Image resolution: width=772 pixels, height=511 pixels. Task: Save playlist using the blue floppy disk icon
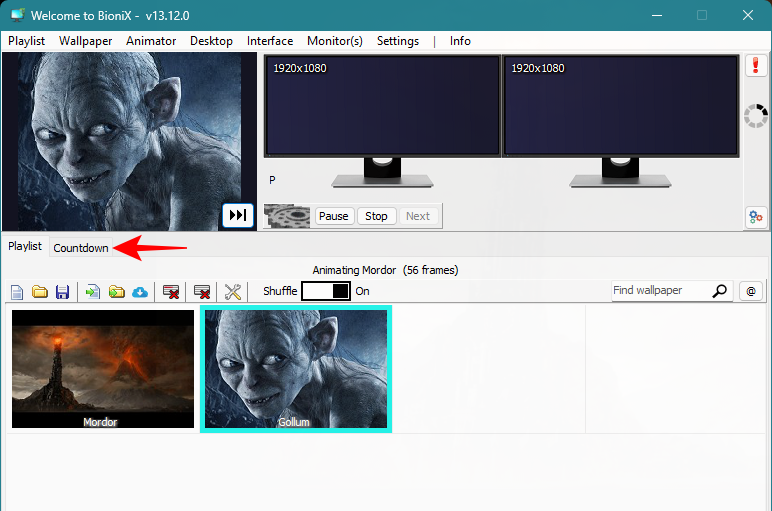coord(62,292)
